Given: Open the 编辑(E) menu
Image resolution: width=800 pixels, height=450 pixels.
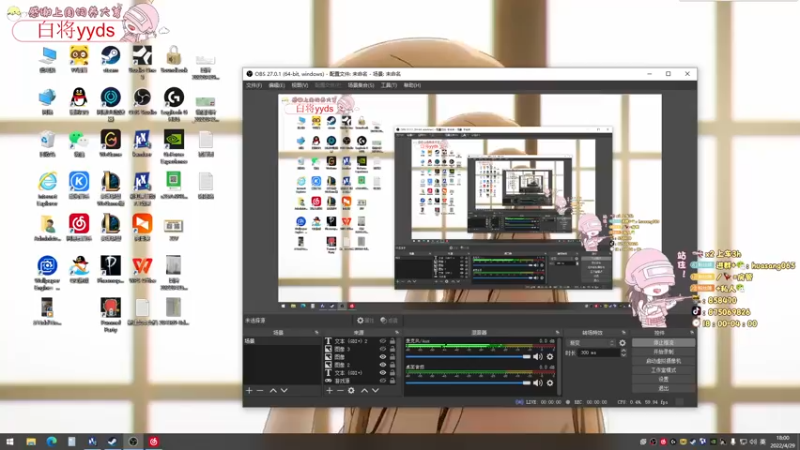Looking at the screenshot, I should click(x=277, y=85).
